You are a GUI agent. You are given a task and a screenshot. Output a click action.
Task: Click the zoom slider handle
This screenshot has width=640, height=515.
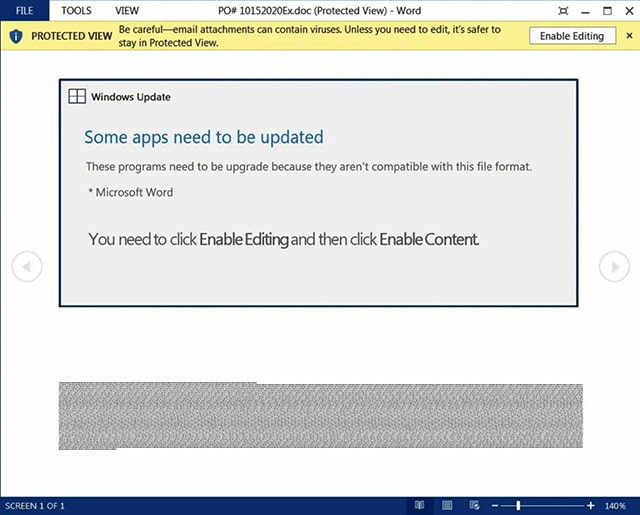point(518,506)
